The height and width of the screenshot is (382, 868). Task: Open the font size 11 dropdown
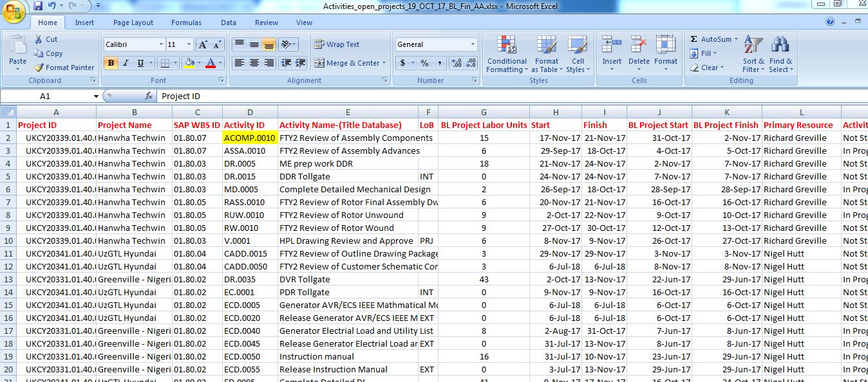189,44
